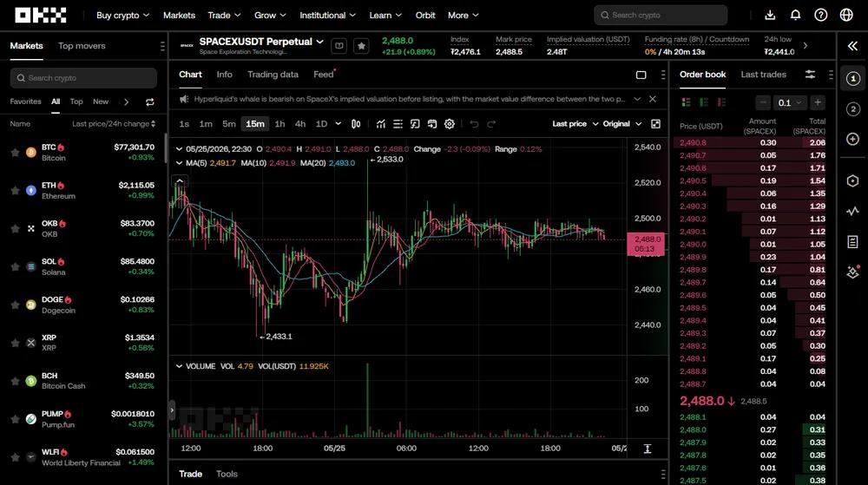Image resolution: width=868 pixels, height=485 pixels.
Task: Favorite PUMP with its star
Action: pyautogui.click(x=15, y=420)
